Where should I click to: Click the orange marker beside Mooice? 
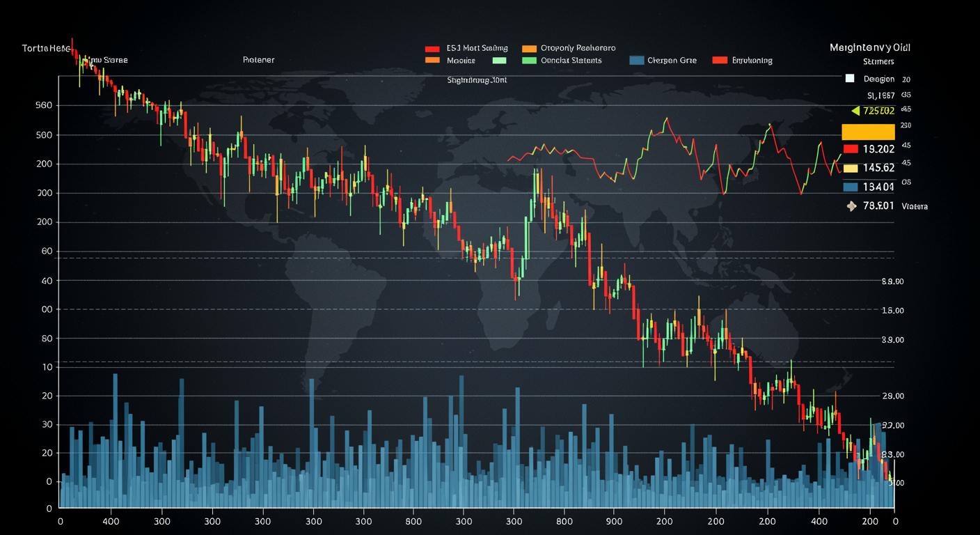432,61
